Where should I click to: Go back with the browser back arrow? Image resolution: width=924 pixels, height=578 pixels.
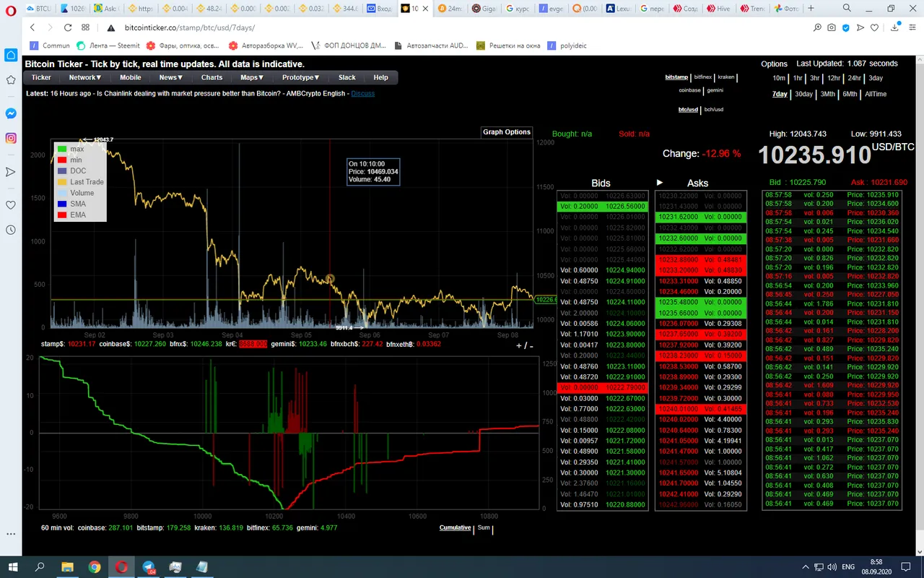coord(32,27)
